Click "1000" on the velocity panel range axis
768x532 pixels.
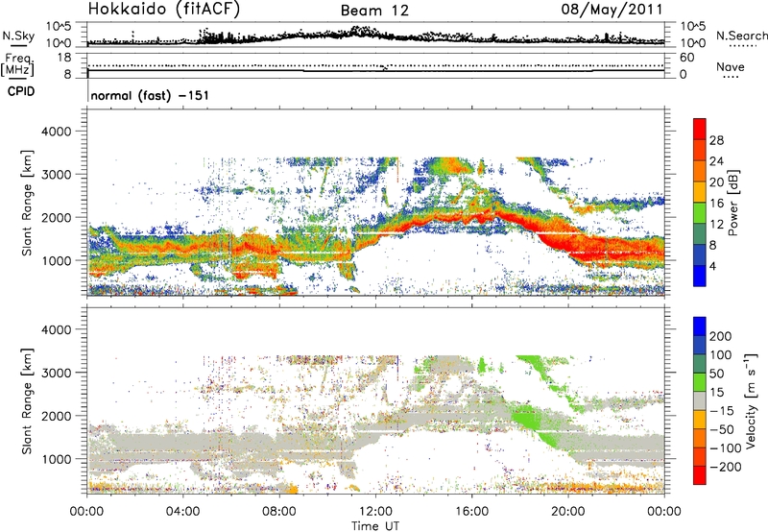pos(56,459)
